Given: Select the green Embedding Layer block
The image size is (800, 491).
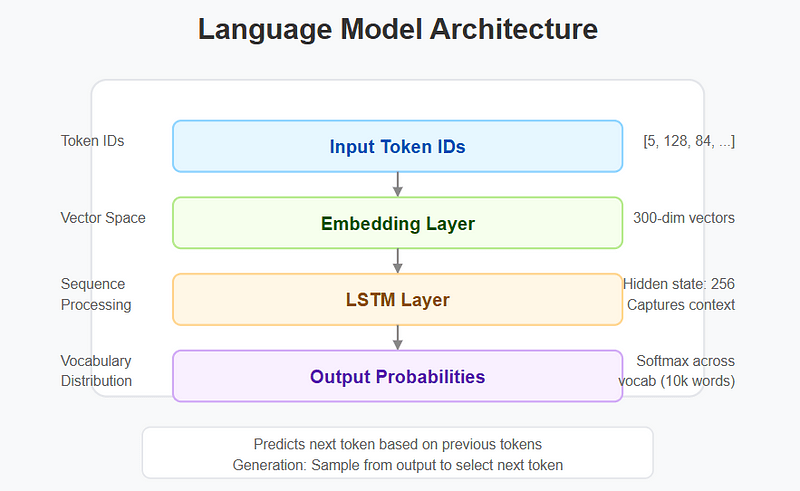Looking at the screenshot, I should (397, 223).
